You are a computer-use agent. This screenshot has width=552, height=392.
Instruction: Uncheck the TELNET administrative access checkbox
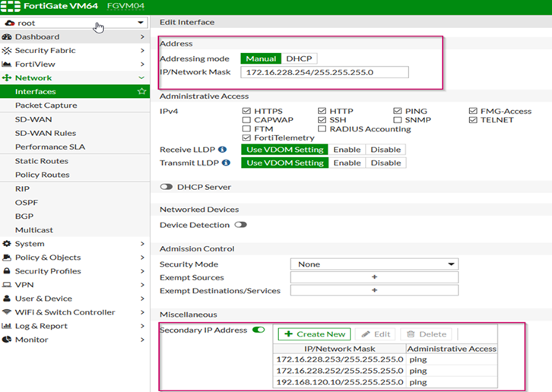(474, 120)
